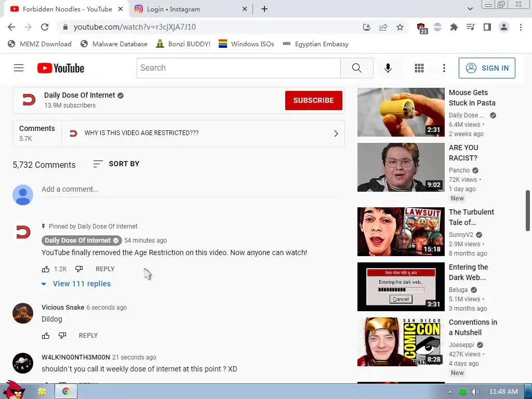Image resolution: width=532 pixels, height=399 pixels.
Task: Close the Forbidden Noodles tab
Action: 121,9
